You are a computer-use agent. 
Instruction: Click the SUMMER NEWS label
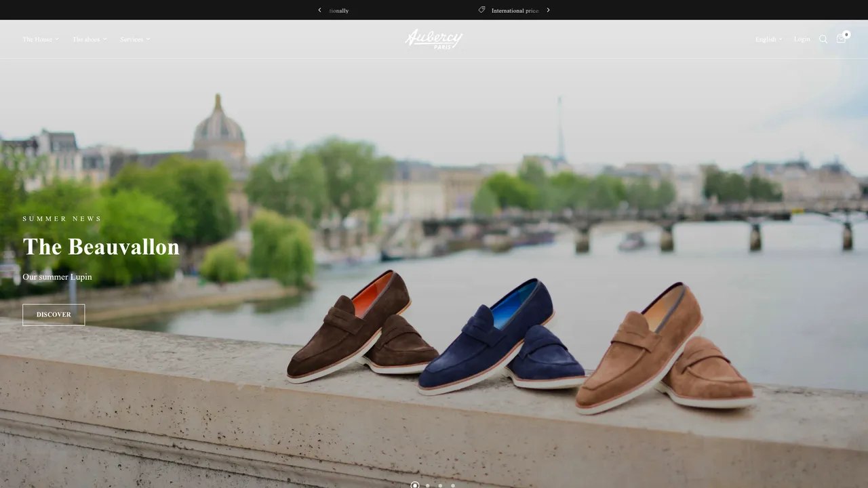(x=62, y=219)
